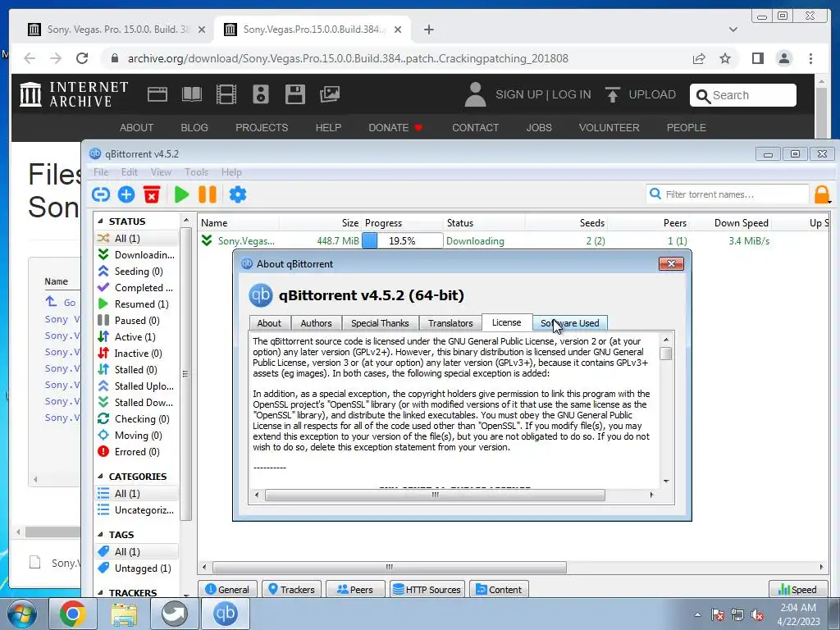Open qBittorrent Options gear icon
840x630 pixels.
pyautogui.click(x=238, y=194)
